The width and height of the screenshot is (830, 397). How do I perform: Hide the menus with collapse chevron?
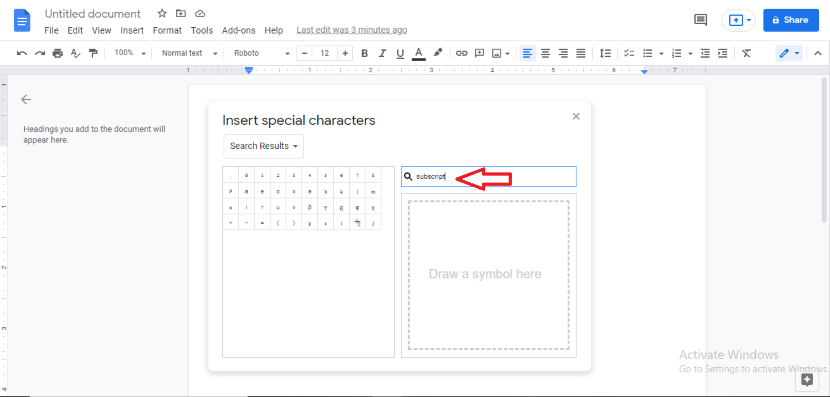(818, 53)
